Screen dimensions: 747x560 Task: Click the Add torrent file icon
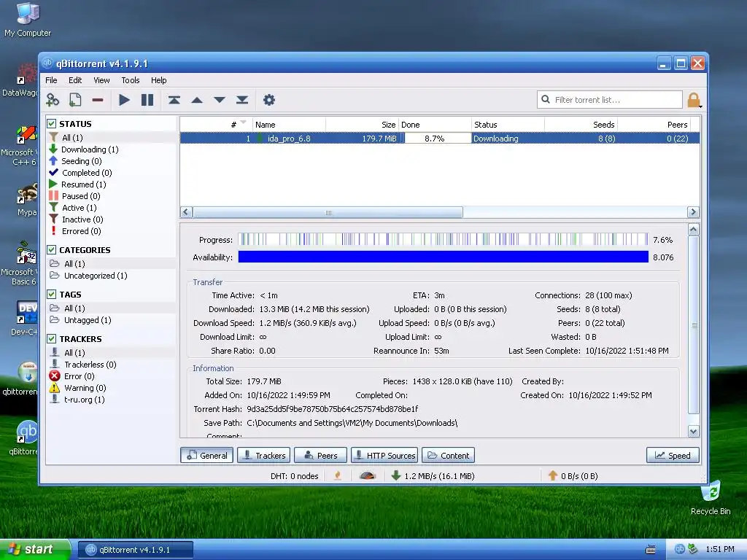(x=75, y=100)
